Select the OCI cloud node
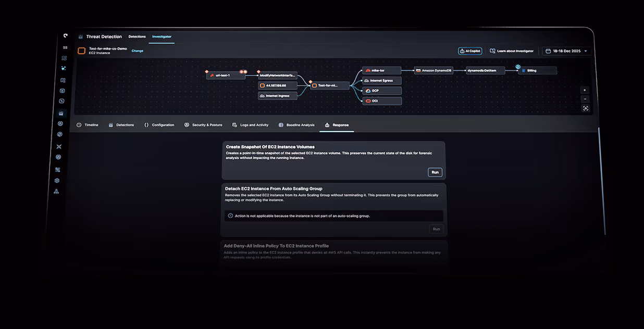This screenshot has height=329, width=644. [x=382, y=101]
